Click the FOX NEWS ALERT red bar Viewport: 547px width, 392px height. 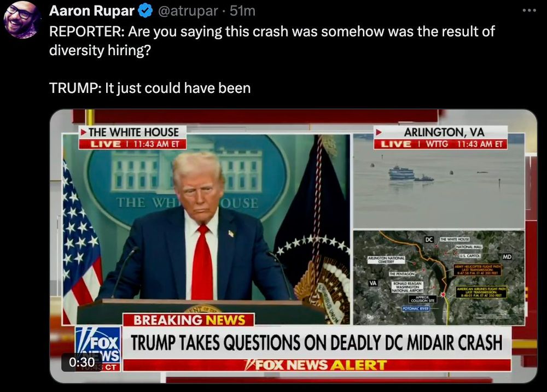pyautogui.click(x=317, y=365)
